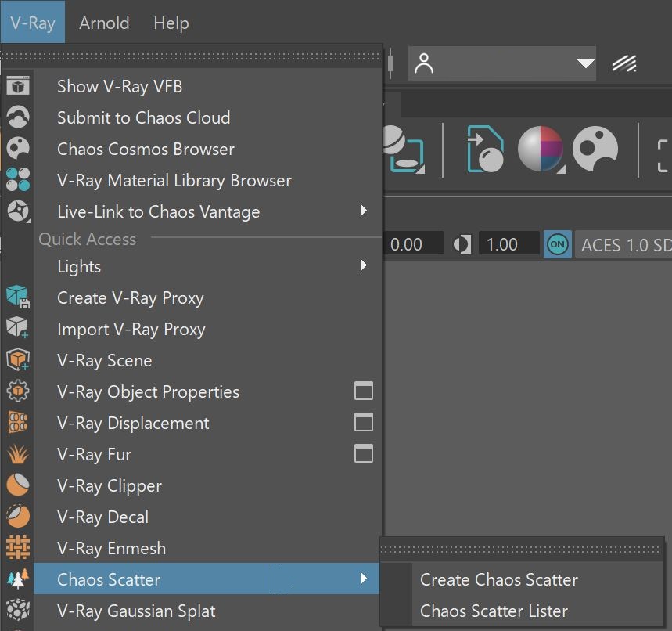
Task: Click the Create V-Ray Proxy cube icon
Action: coord(17,297)
